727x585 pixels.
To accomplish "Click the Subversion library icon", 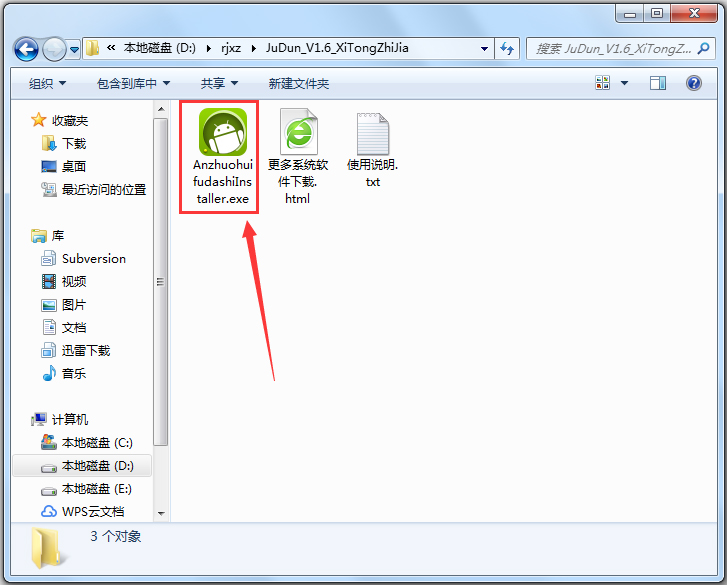I will 49,258.
